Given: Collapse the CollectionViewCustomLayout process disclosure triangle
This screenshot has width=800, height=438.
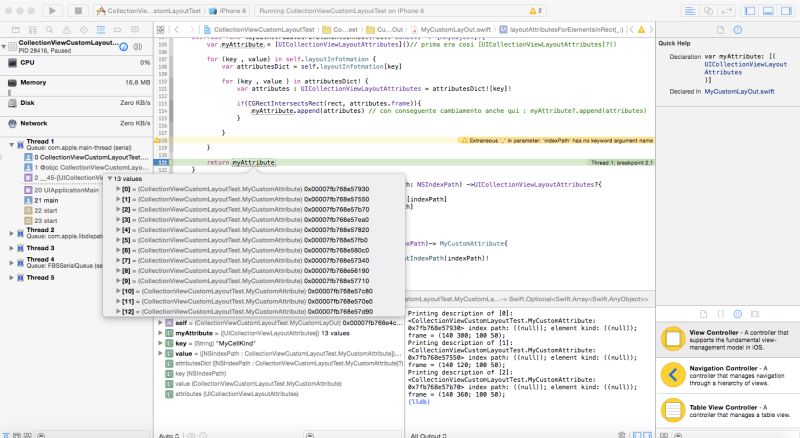Looking at the screenshot, I should [4, 46].
